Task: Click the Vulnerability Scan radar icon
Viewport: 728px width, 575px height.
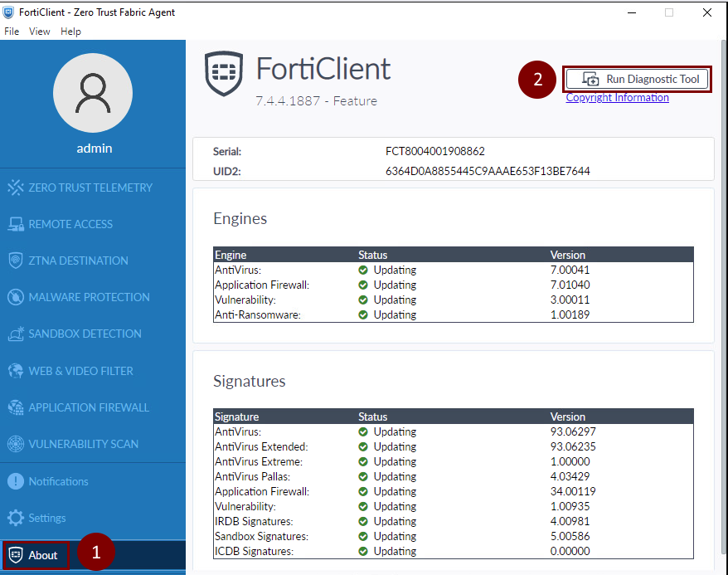Action: tap(15, 444)
